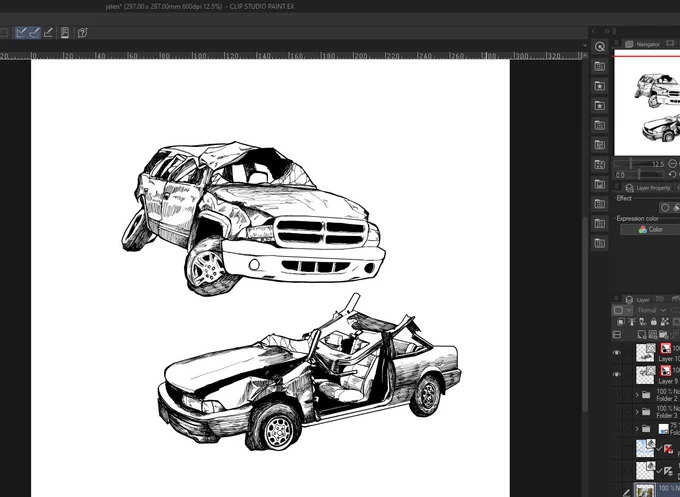This screenshot has width=680, height=497.
Task: Show the 75% folder via its visibility box
Action: 617,429
